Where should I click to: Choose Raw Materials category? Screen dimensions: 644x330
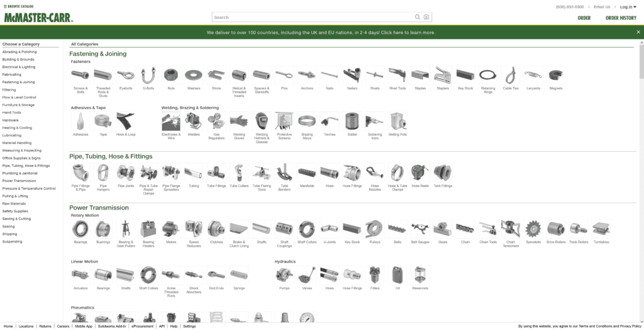pyautogui.click(x=14, y=203)
